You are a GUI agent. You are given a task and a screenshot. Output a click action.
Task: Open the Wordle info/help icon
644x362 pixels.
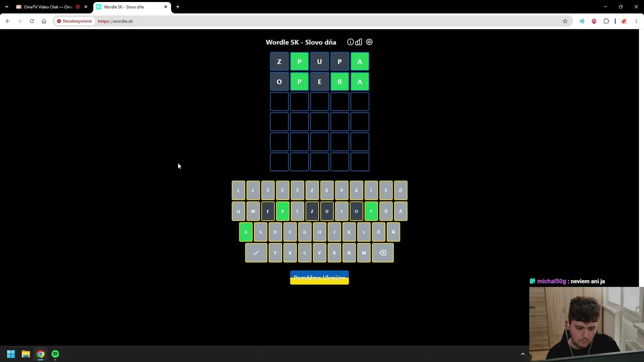point(350,42)
